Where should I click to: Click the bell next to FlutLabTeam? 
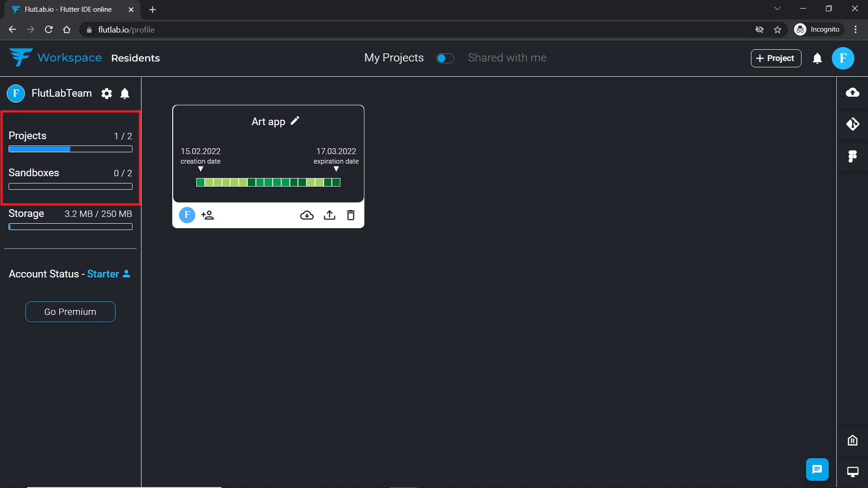pos(125,94)
